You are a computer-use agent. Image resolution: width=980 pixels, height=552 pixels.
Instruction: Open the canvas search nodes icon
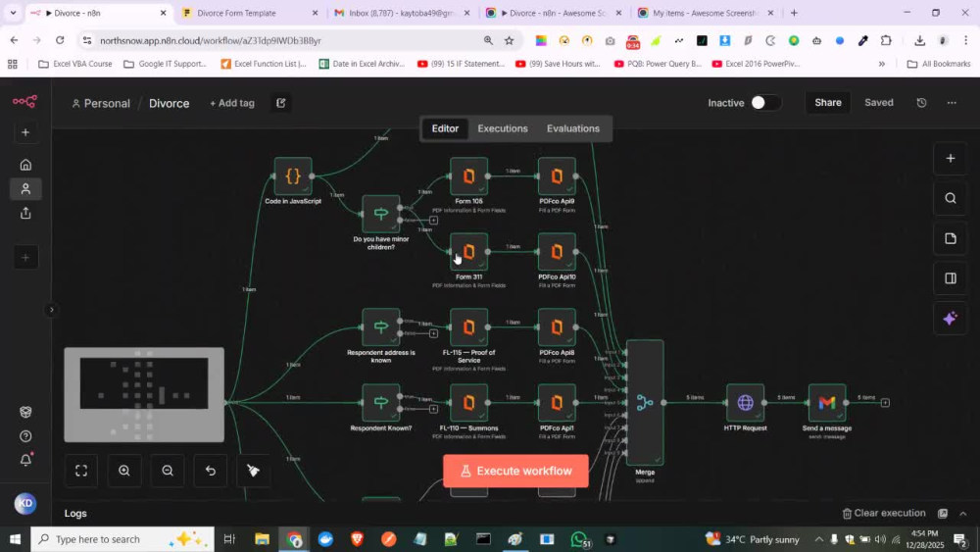950,198
